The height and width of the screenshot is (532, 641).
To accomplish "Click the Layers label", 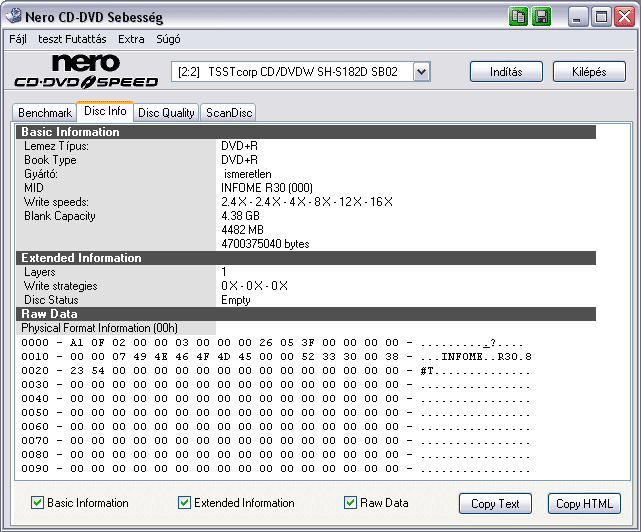I will (40, 272).
